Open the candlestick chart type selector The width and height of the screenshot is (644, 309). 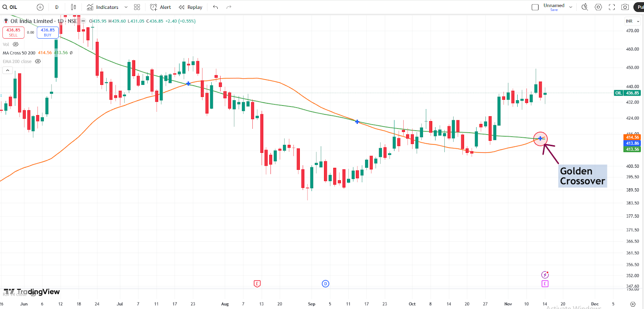pos(73,7)
